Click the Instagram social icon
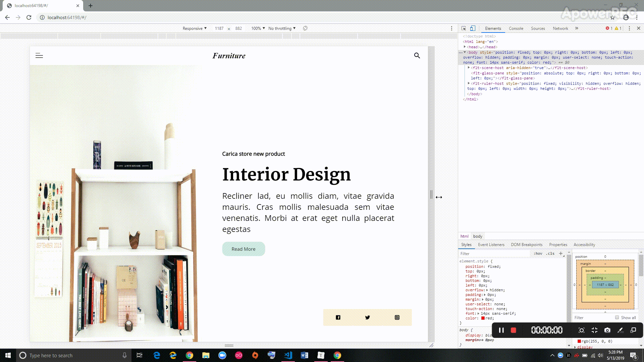644x362 pixels. [x=397, y=317]
